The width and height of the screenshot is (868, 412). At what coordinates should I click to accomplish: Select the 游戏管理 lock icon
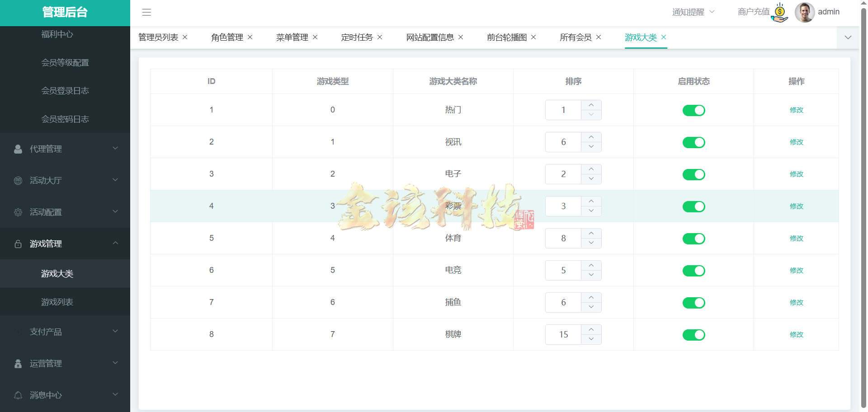tap(18, 243)
